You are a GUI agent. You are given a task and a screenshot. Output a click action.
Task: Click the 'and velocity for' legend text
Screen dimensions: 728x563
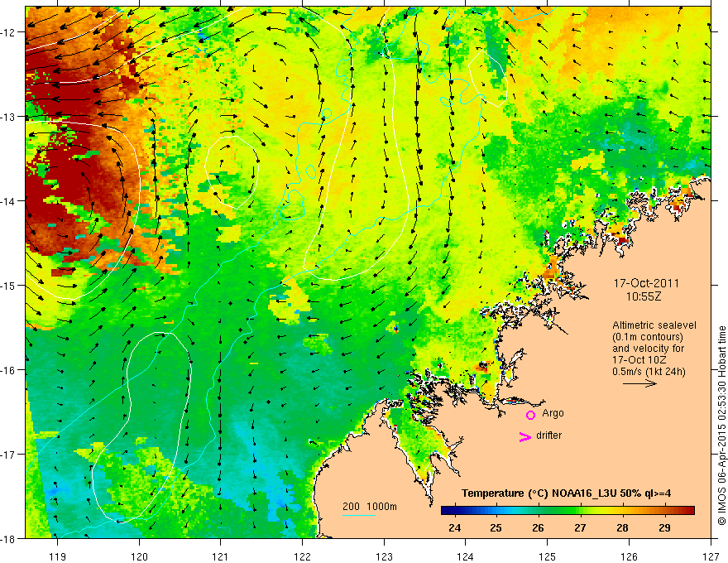click(x=648, y=349)
